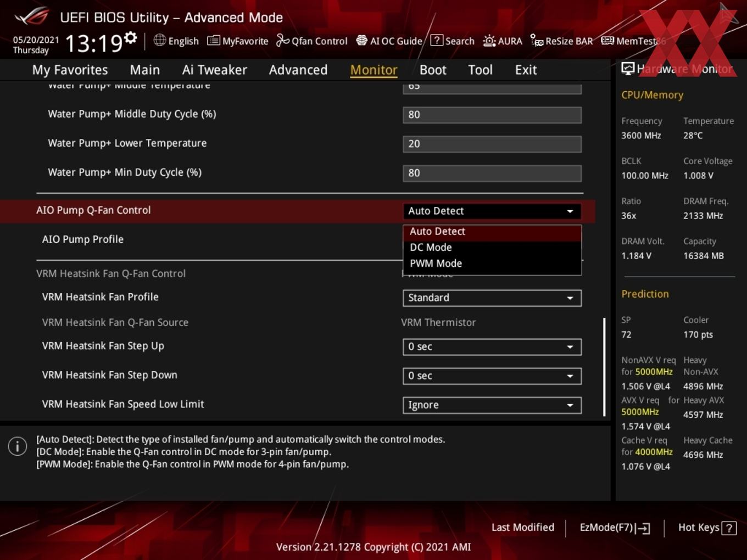
Task: Launch AI OC Guide icon
Action: (361, 40)
